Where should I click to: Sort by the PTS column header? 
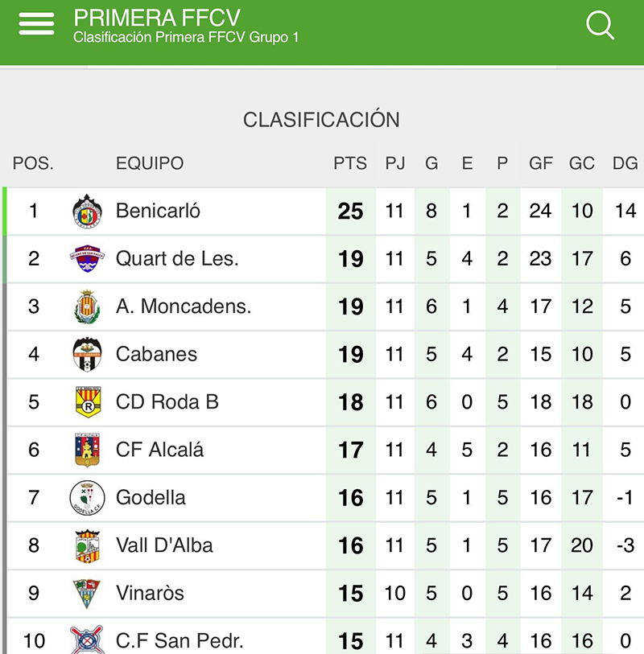click(350, 163)
